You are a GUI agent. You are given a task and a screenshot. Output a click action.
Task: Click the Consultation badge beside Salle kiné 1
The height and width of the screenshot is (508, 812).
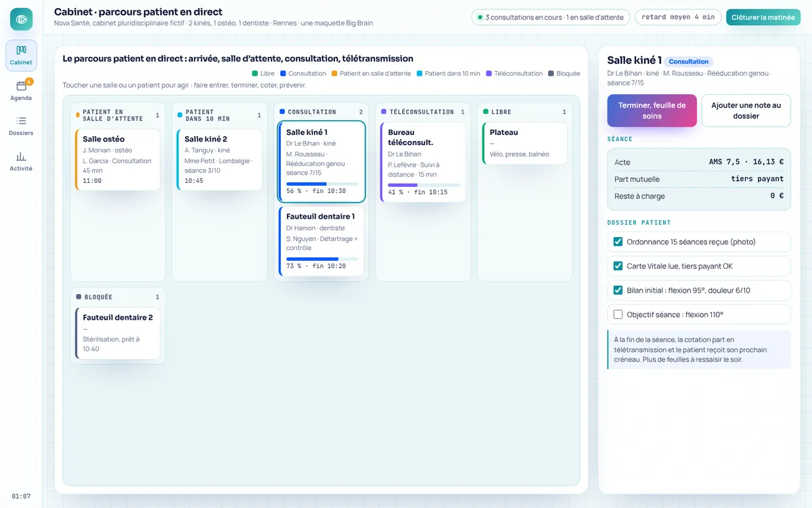[689, 62]
